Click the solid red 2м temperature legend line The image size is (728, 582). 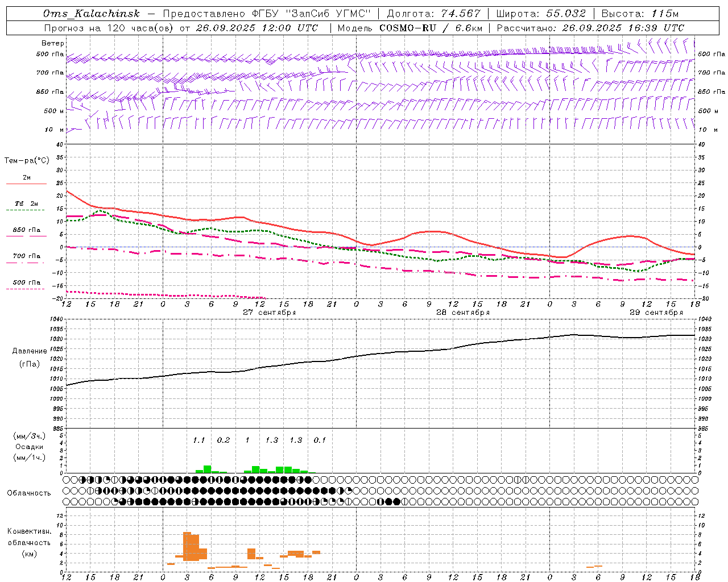[26, 184]
